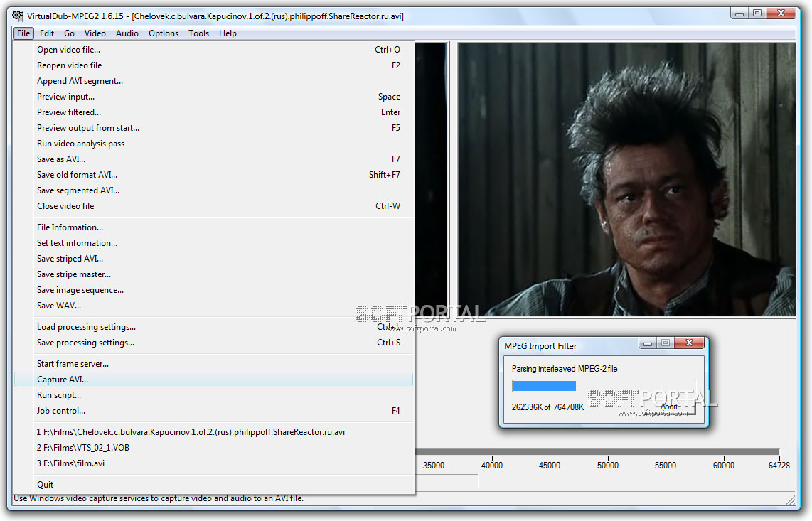Choose Save old format AVI...

213,175
